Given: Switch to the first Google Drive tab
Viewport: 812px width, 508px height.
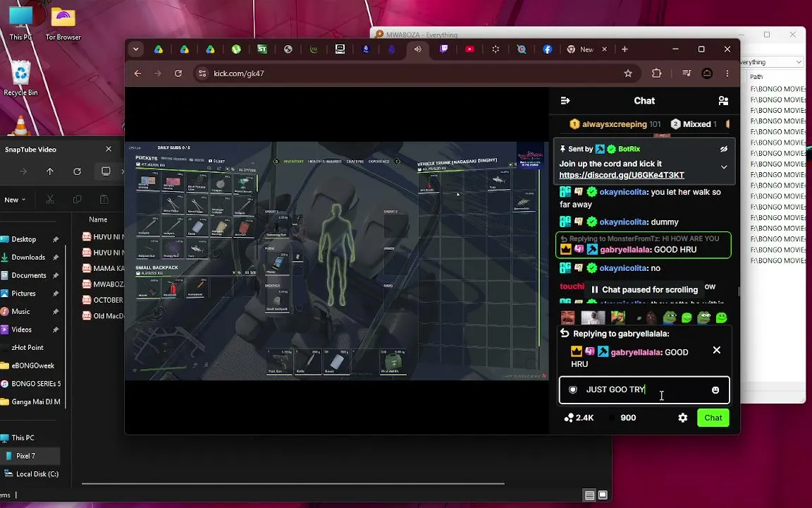Looking at the screenshot, I should pos(159,49).
